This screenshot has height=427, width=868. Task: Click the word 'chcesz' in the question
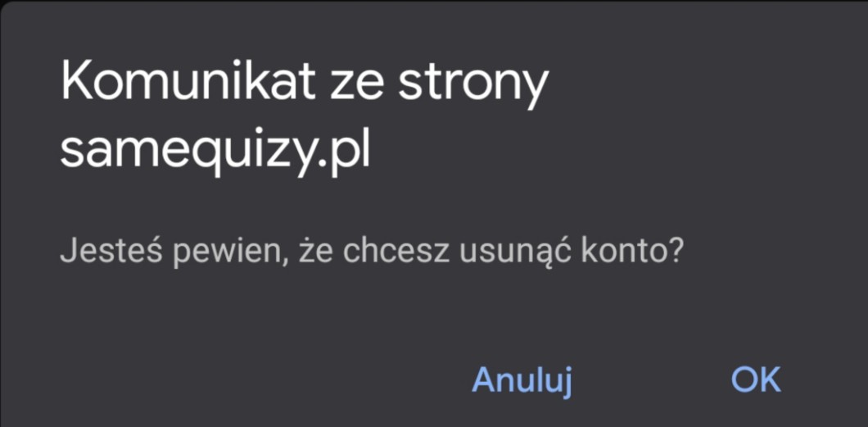click(396, 252)
